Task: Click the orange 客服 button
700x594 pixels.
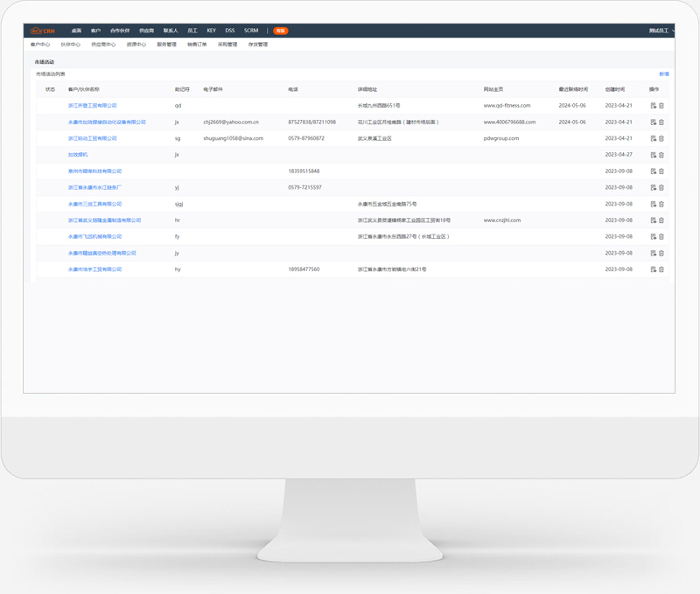Action: pos(280,31)
